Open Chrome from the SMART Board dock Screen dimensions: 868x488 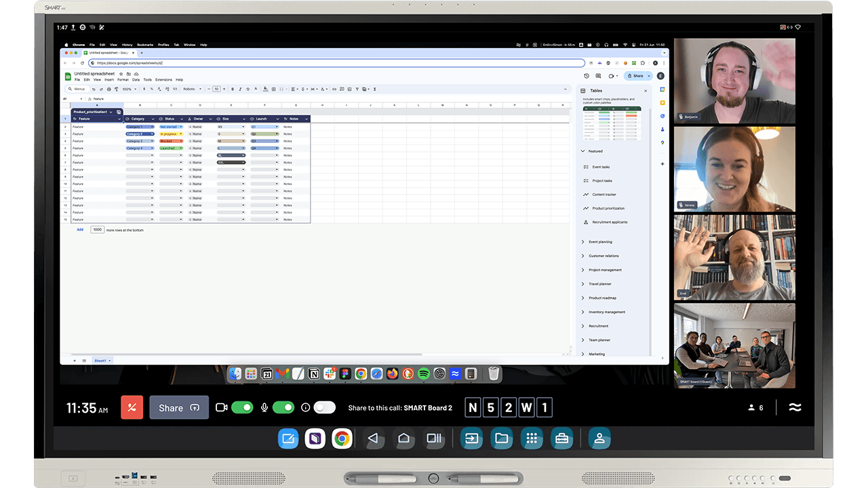point(342,439)
